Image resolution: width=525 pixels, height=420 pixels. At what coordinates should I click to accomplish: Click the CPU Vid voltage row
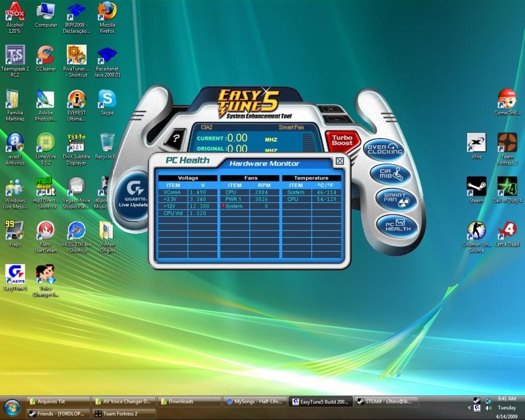click(188, 213)
